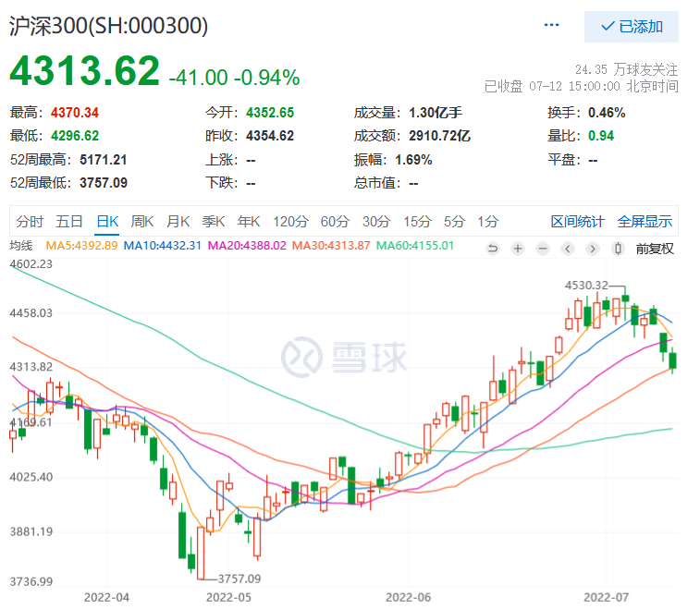Click the 振幅 value 1.69%
700x609 pixels.
tap(414, 160)
